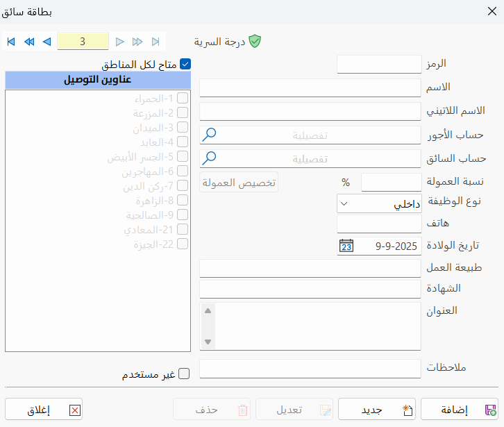504x427 pixels.
Task: Go to next record arrow
Action: (120, 42)
